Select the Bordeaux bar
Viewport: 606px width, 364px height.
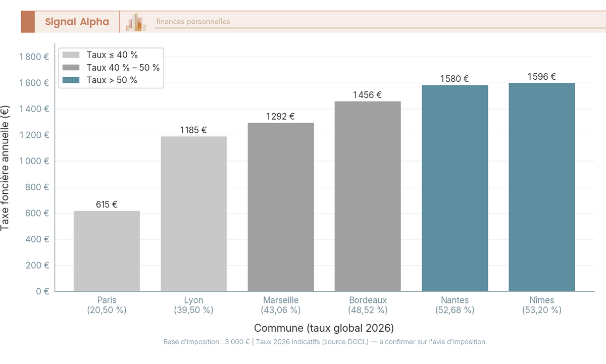coord(368,196)
